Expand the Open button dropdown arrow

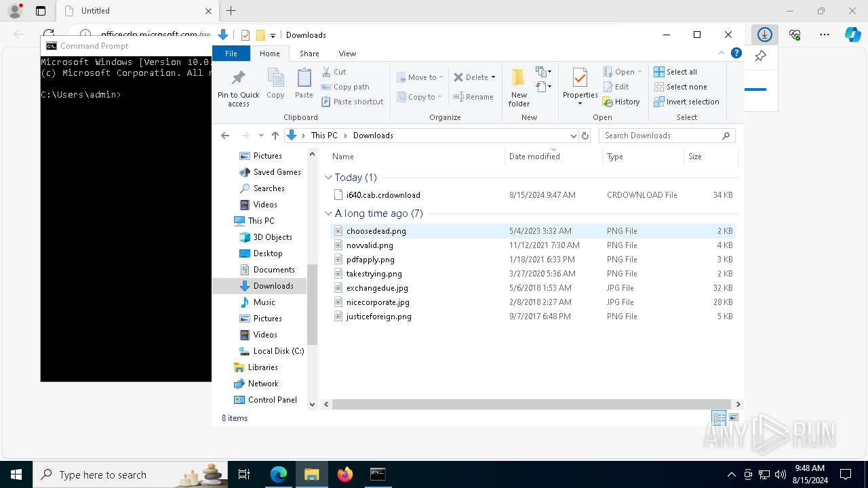(x=639, y=72)
